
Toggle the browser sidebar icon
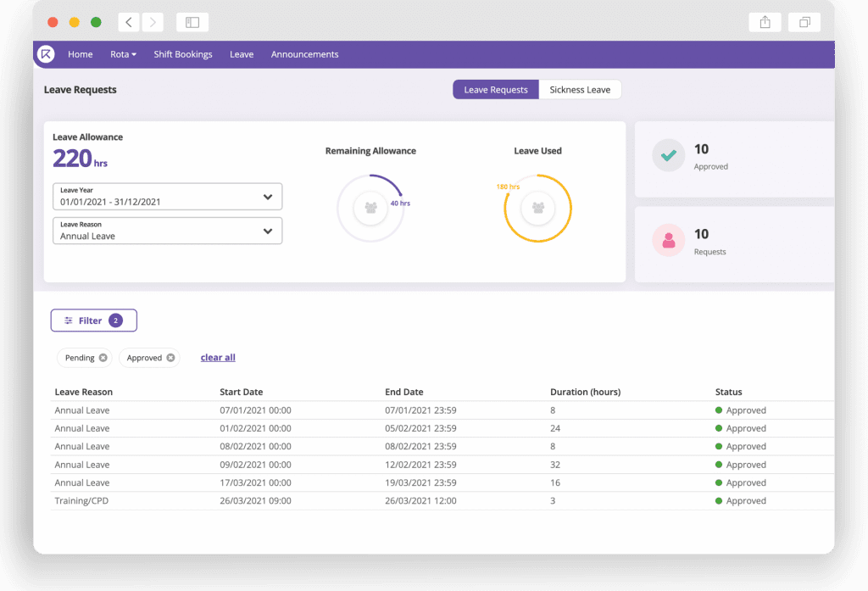click(192, 23)
